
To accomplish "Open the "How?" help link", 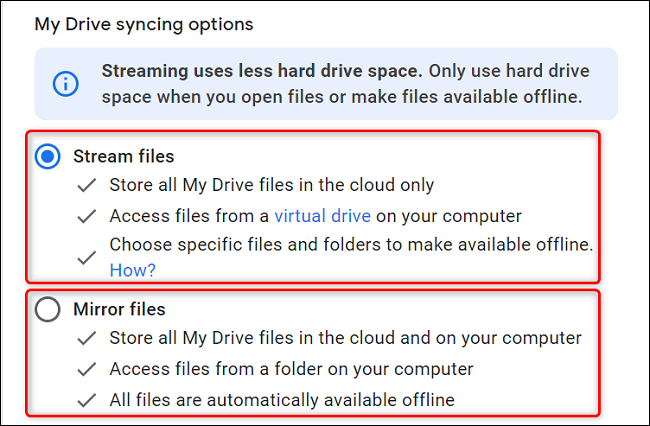I will (x=132, y=270).
